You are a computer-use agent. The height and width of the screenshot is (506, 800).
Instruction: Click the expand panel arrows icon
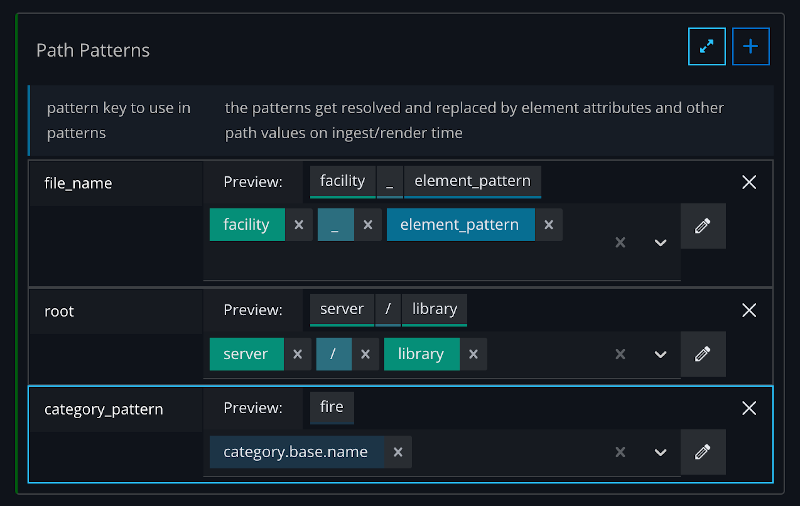[x=706, y=46]
